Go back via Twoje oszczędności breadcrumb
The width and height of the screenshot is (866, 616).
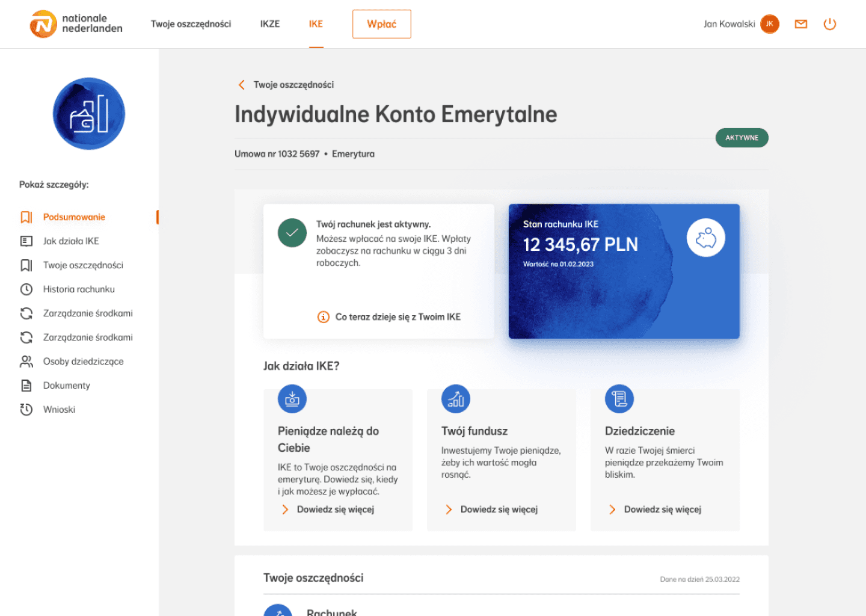coord(293,85)
